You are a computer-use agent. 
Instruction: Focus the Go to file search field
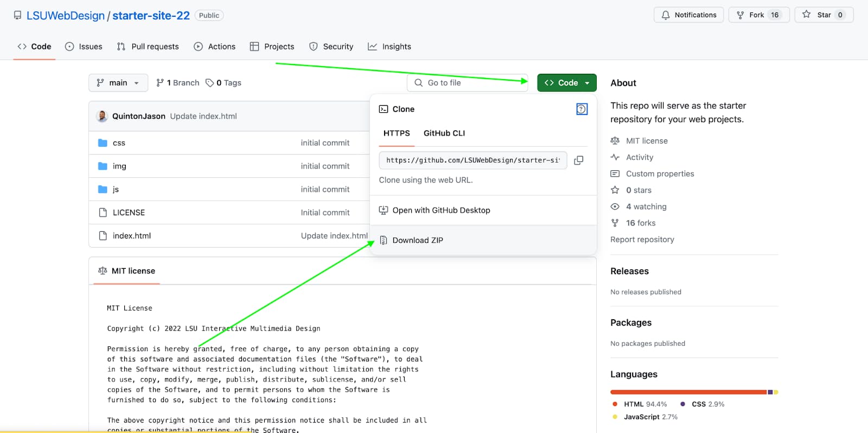pyautogui.click(x=467, y=83)
